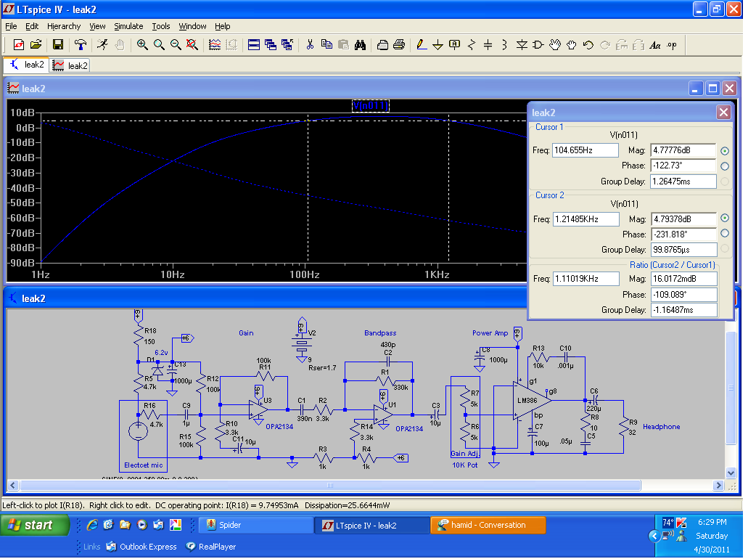Open the Help menu

(x=222, y=26)
